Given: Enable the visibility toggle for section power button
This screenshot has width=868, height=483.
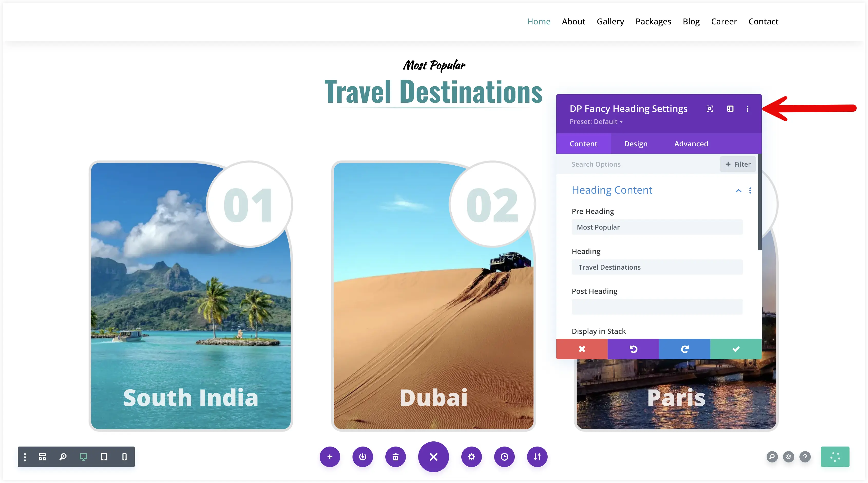Looking at the screenshot, I should [x=363, y=457].
